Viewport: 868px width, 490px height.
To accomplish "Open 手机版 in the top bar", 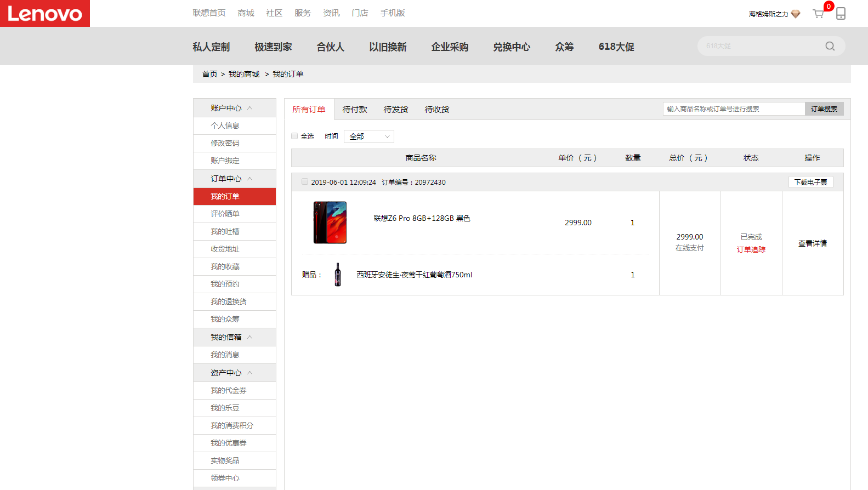I will pyautogui.click(x=393, y=13).
